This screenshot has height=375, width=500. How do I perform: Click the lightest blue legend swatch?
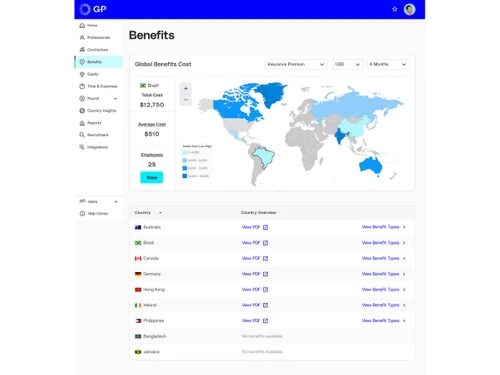tap(184, 152)
